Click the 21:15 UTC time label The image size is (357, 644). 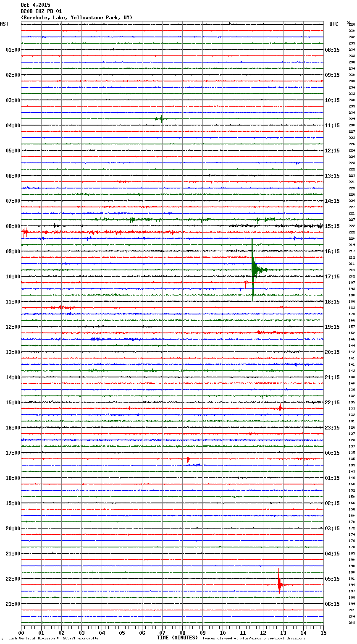coord(332,377)
